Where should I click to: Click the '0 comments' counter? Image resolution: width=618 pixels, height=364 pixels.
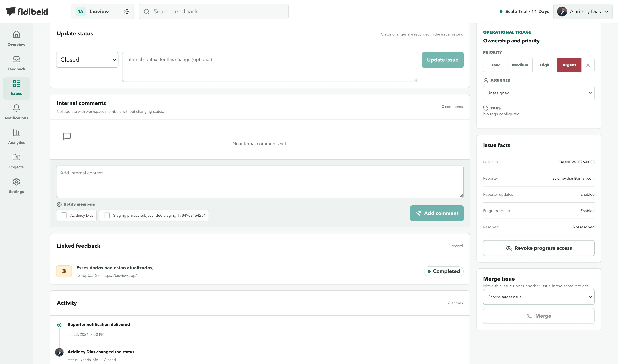pyautogui.click(x=452, y=107)
